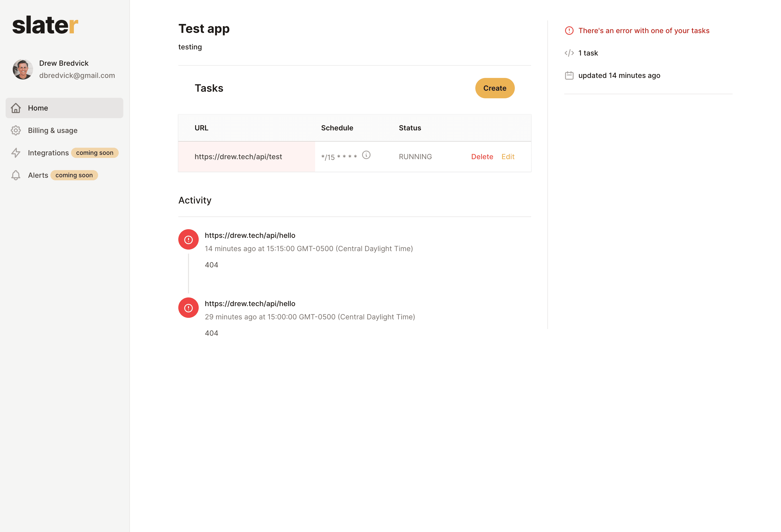Click the Integrations coming soon badge
Screen dimensions: 781x532
pyautogui.click(x=95, y=153)
